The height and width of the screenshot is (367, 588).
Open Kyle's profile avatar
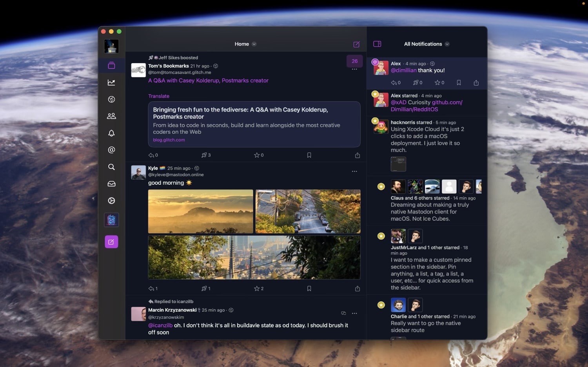click(138, 172)
